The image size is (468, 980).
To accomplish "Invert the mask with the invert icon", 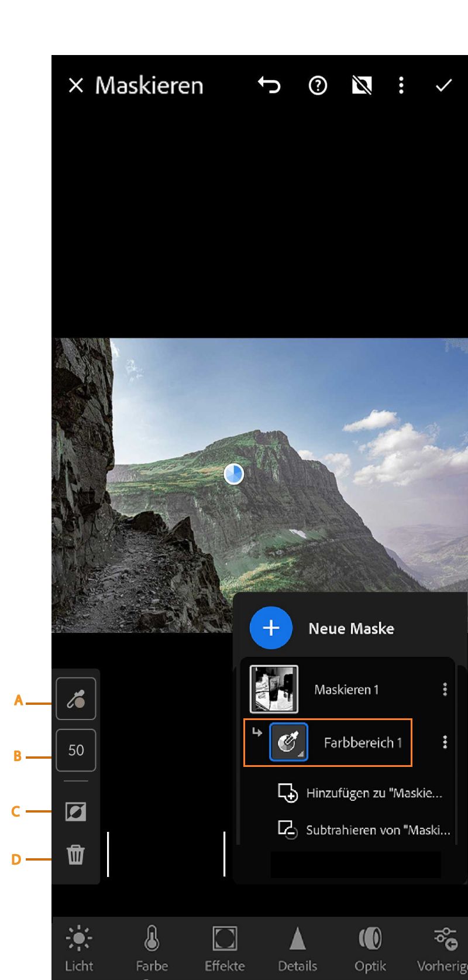I will click(x=76, y=811).
